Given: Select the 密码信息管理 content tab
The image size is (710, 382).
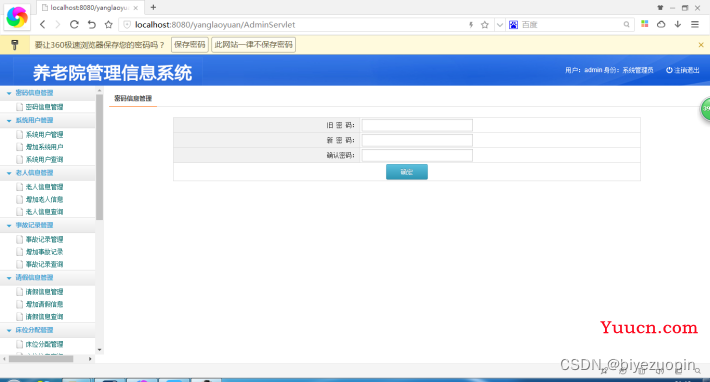Looking at the screenshot, I should coord(133,98).
